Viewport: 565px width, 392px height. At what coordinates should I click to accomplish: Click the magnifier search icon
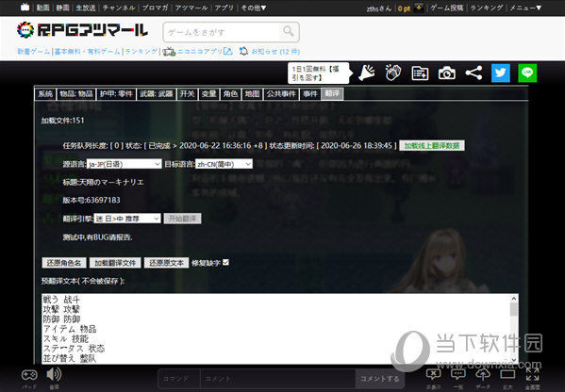tap(289, 31)
